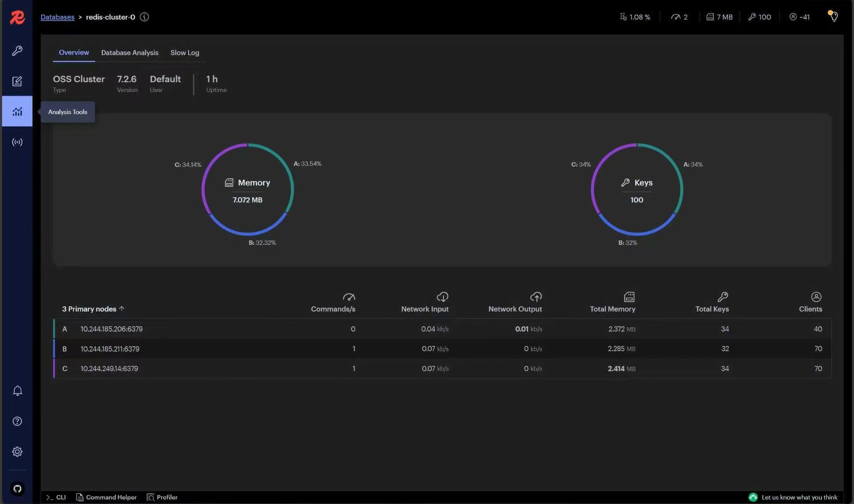Sort by Commands/s column header
Image resolution: width=854 pixels, height=504 pixels.
333,309
